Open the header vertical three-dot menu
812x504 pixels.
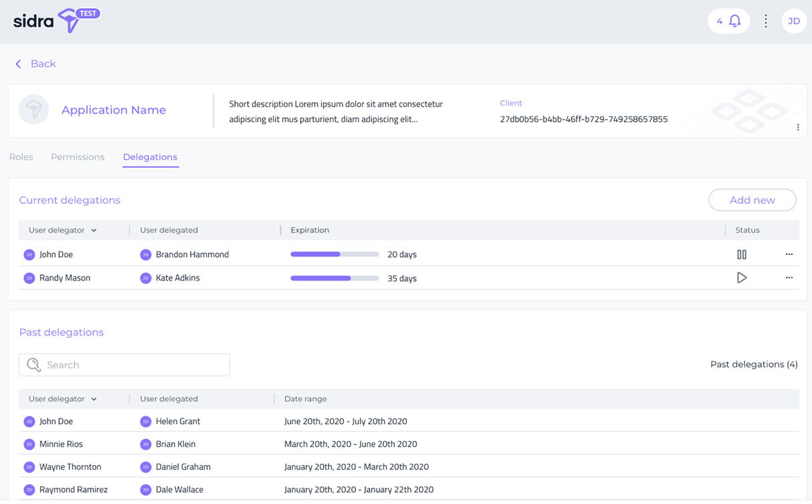click(x=766, y=21)
